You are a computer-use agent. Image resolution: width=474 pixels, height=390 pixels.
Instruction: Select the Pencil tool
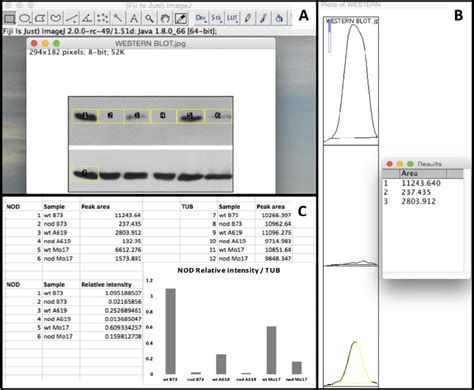click(248, 18)
